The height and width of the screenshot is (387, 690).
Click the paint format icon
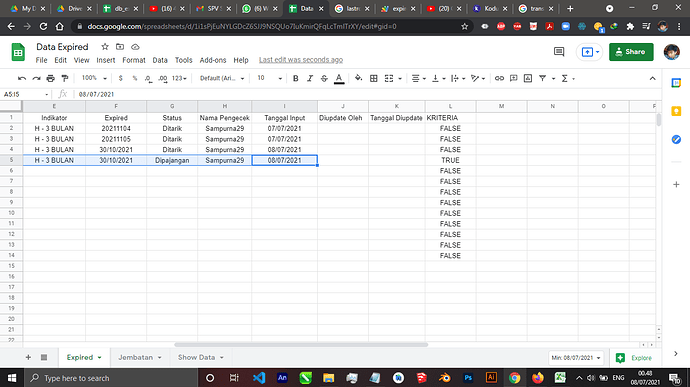[x=65, y=78]
